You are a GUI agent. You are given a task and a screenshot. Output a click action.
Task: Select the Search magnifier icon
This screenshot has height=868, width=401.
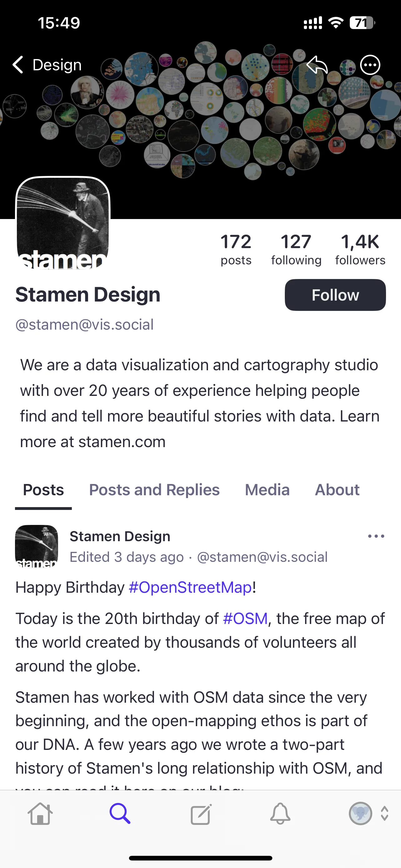[120, 814]
